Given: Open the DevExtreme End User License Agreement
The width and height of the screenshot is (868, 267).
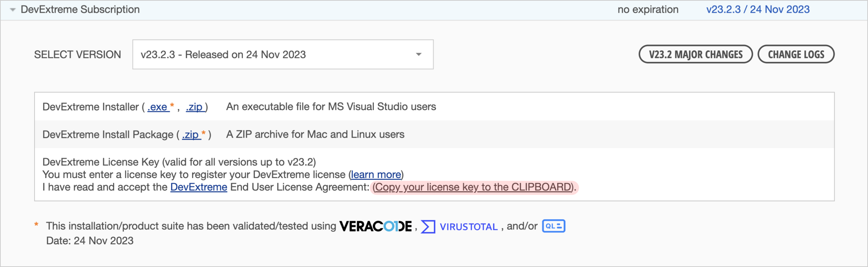Looking at the screenshot, I should coord(198,187).
